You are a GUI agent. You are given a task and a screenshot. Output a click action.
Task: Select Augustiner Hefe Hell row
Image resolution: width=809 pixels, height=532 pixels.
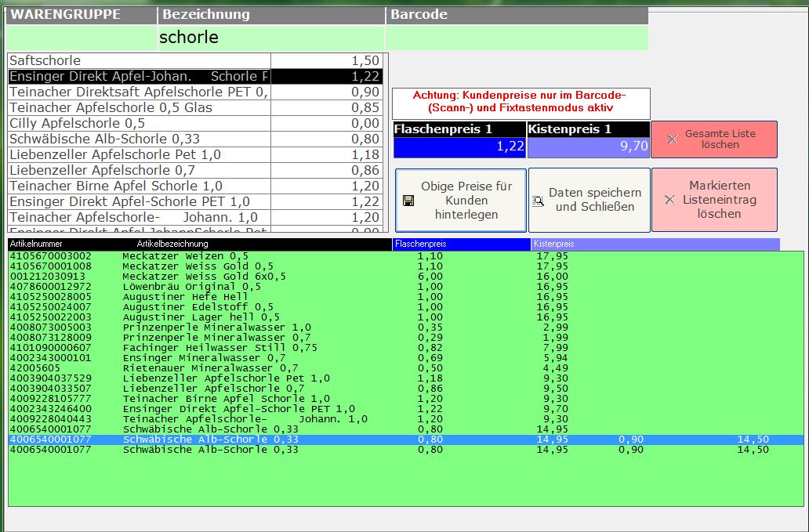coord(406,297)
